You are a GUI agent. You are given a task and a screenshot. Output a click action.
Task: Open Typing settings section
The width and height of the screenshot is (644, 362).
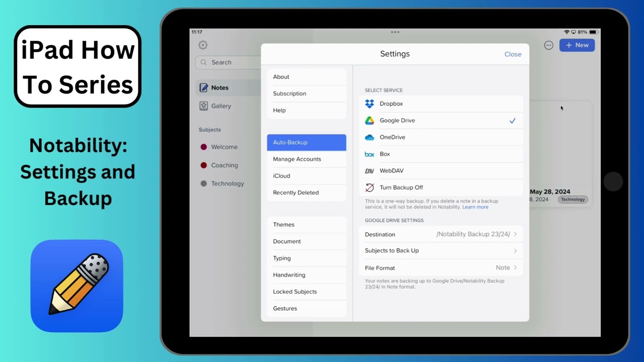(306, 258)
